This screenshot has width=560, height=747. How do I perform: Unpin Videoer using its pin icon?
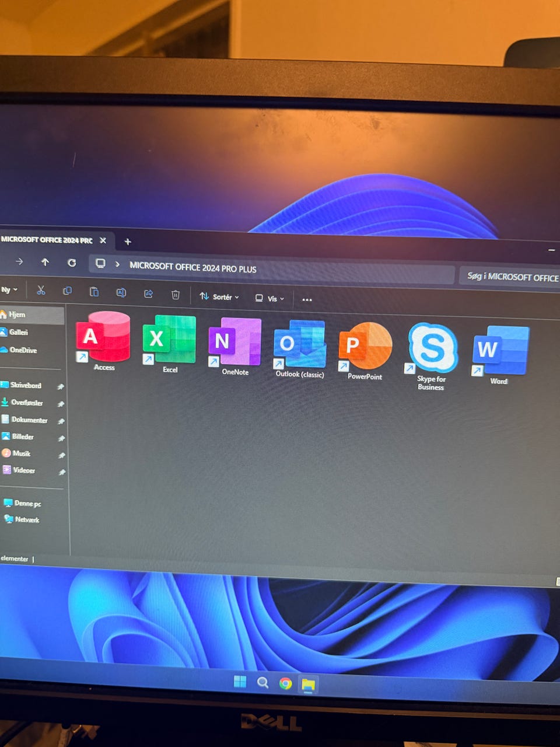click(x=62, y=472)
